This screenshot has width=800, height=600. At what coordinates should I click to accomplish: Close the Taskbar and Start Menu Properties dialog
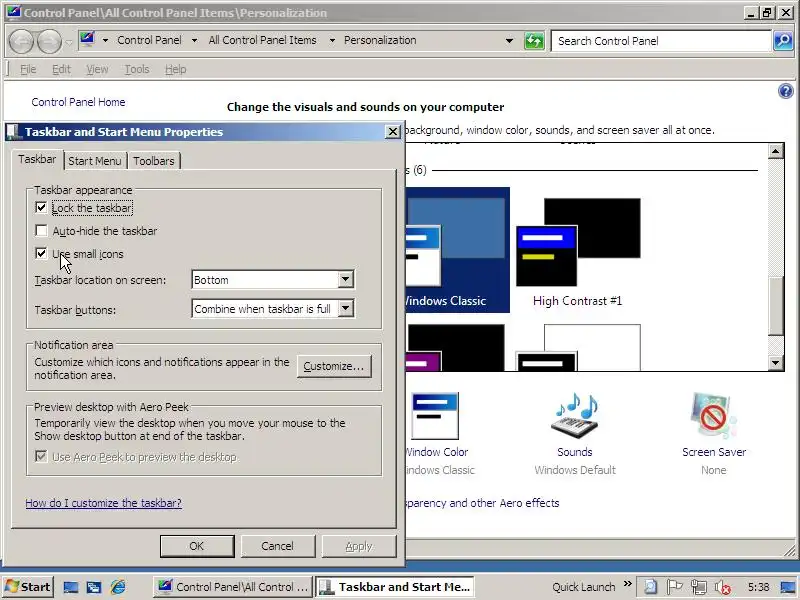[x=392, y=132]
